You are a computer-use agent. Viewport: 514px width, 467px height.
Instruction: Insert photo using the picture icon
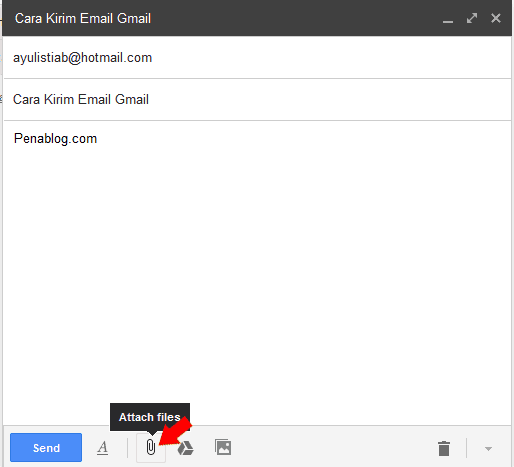click(x=223, y=447)
